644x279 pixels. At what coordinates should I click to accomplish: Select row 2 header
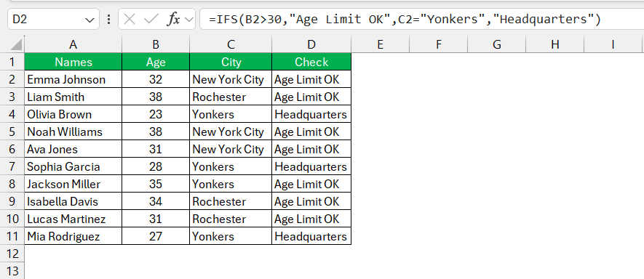point(12,79)
